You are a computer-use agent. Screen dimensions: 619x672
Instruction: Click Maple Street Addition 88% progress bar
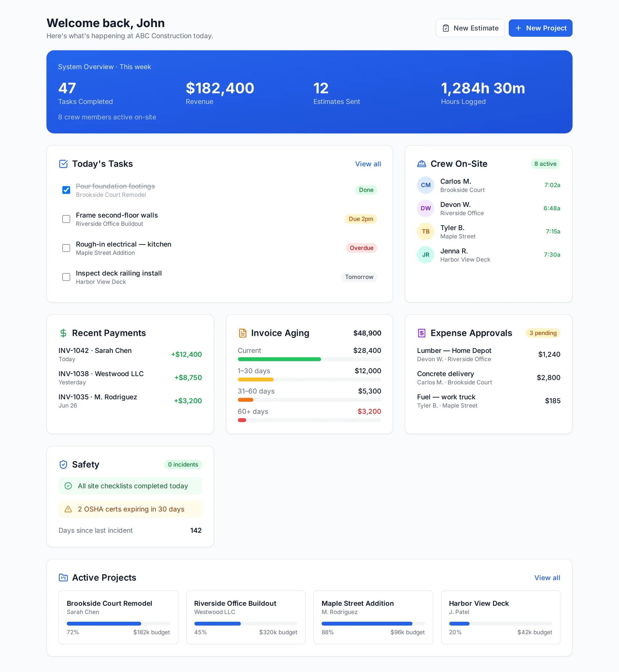[x=373, y=623]
